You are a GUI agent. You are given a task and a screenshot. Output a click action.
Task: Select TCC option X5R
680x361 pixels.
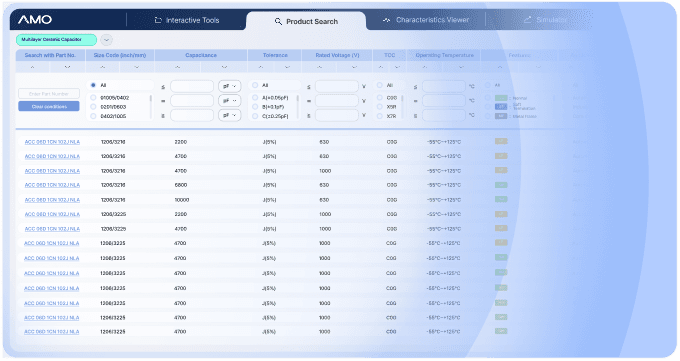[379, 107]
